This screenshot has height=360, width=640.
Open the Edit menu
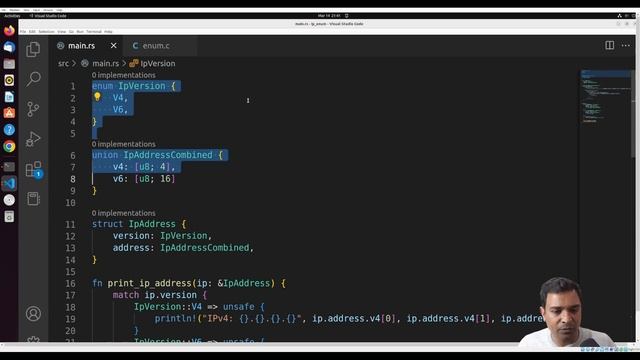tap(32, 31)
